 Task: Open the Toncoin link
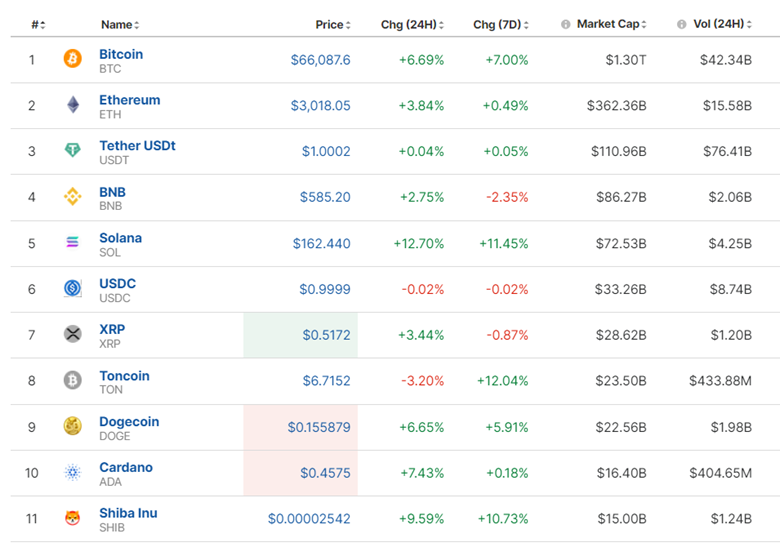(x=124, y=375)
